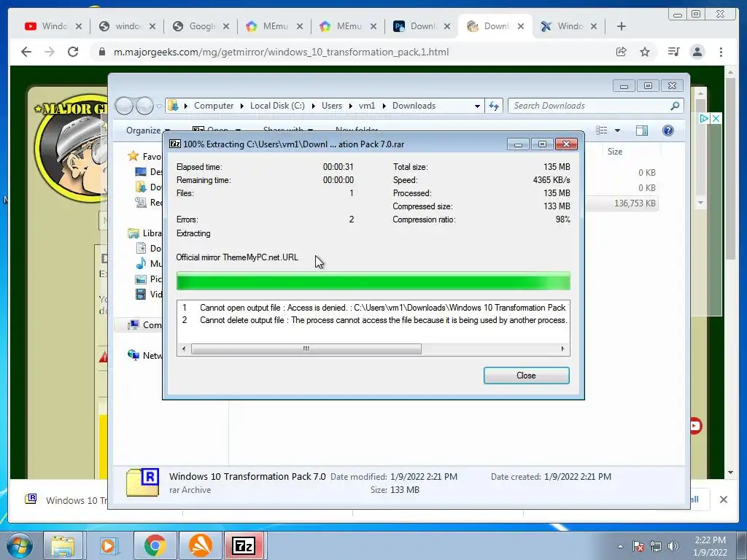Click 'Downloads' in Explorer breadcrumb

pos(414,106)
